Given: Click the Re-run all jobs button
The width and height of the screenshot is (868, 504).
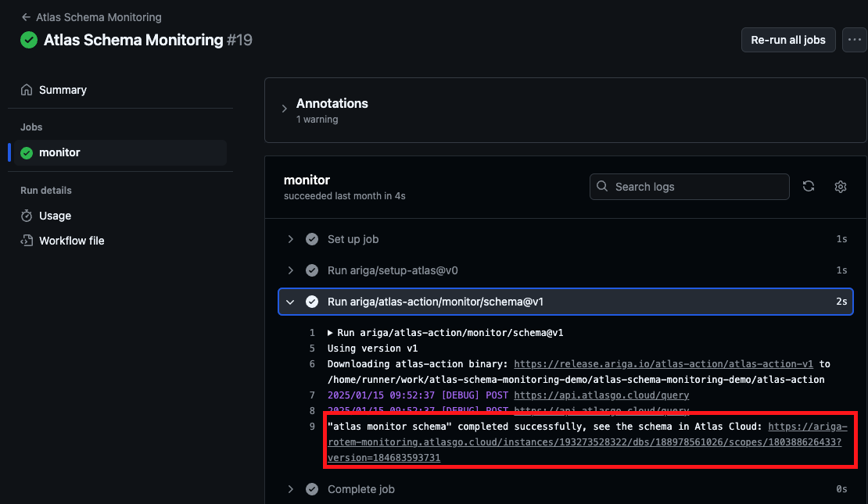Looking at the screenshot, I should coord(788,40).
